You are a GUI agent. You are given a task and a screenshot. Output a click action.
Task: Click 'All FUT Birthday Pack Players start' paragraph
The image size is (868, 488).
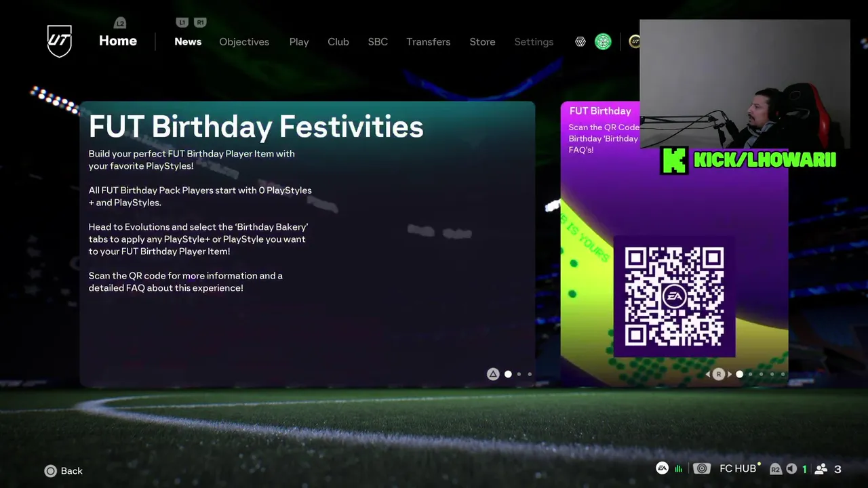(200, 197)
